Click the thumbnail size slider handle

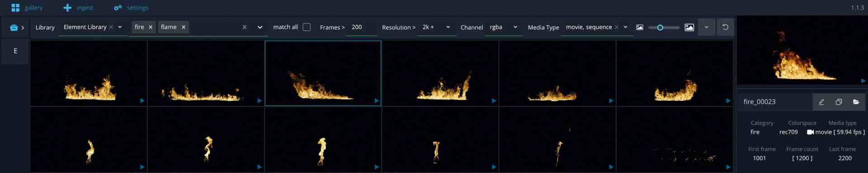click(660, 28)
